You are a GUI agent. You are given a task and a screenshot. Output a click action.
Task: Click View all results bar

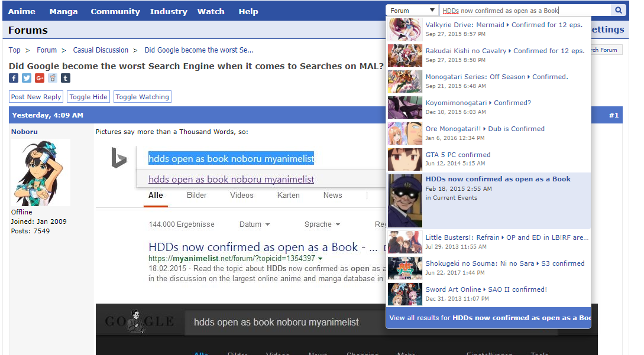[488, 318]
